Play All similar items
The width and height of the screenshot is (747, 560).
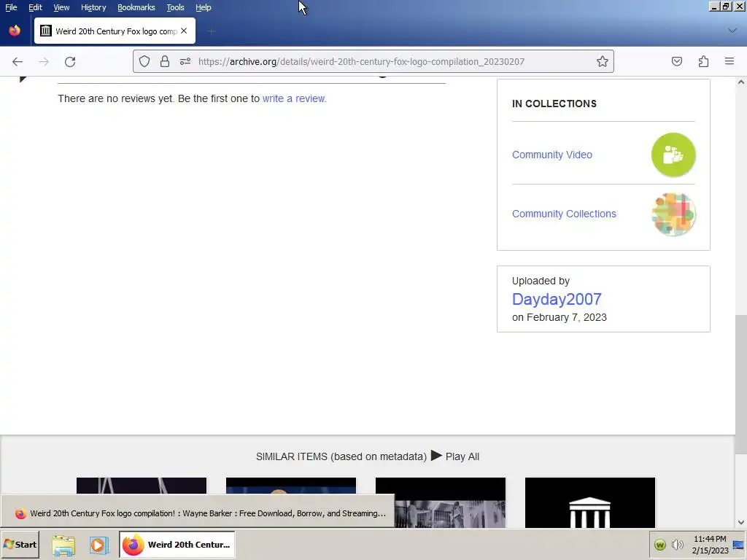click(455, 456)
